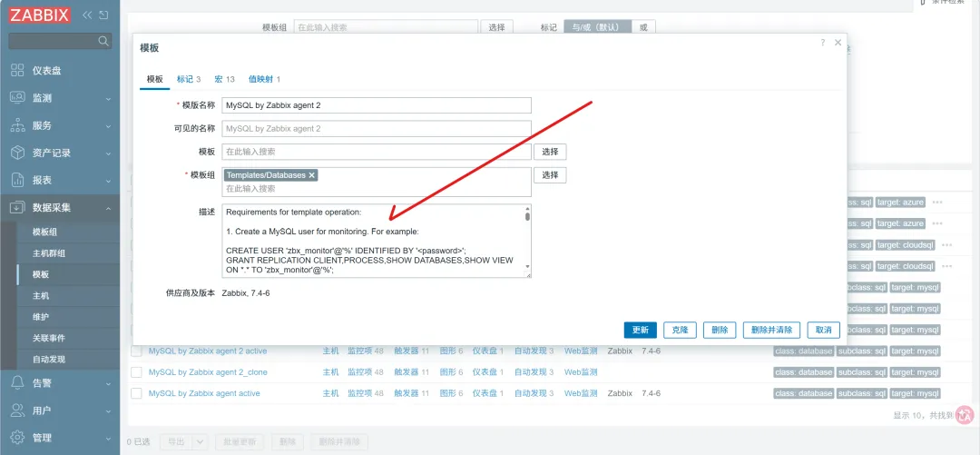Click the alerts (告警) bell icon
The width and height of the screenshot is (980, 455).
[17, 382]
